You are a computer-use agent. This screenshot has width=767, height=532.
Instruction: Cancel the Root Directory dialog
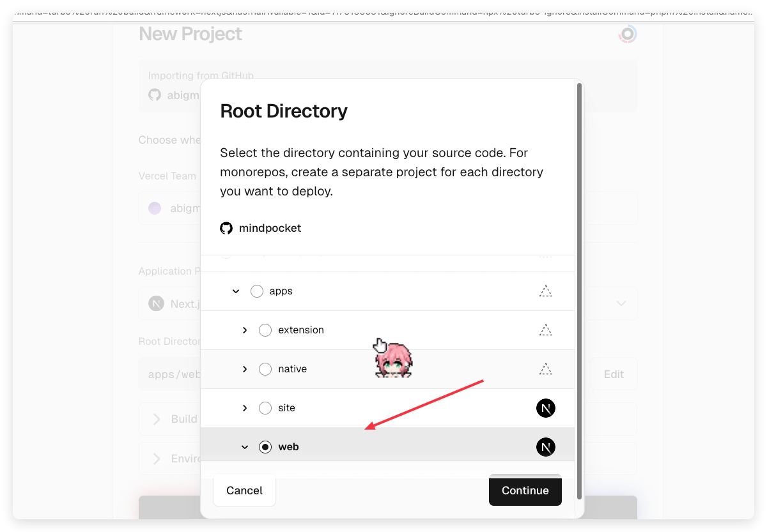(x=244, y=490)
